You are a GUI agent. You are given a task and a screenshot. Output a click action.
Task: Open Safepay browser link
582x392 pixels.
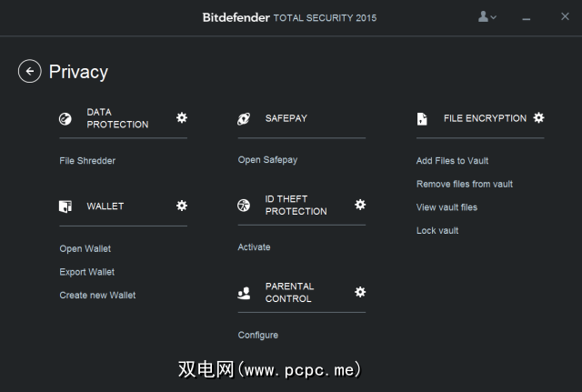click(x=267, y=160)
